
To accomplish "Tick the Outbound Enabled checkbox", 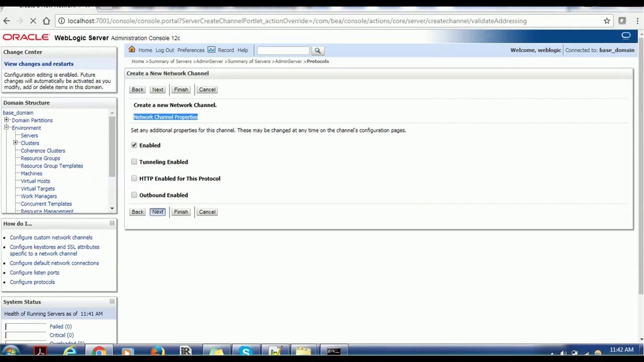I will coord(134,195).
